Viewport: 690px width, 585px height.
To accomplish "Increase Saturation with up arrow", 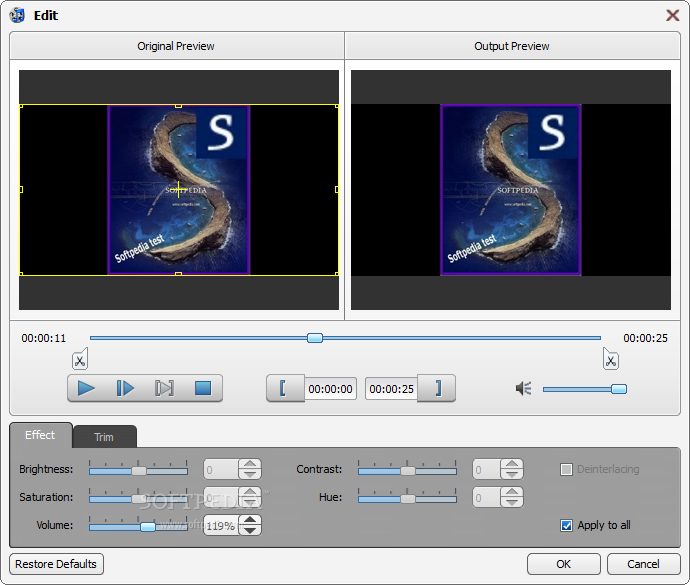I will click(250, 492).
